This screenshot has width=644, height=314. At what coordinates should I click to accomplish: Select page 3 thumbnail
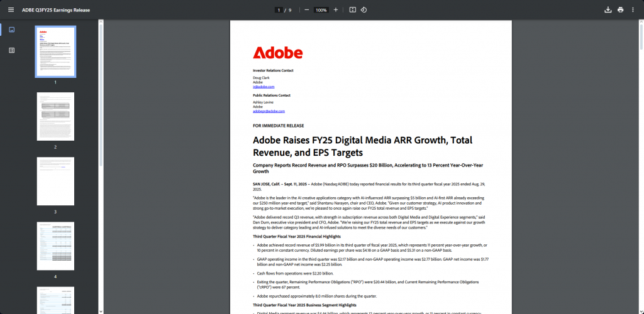(55, 181)
